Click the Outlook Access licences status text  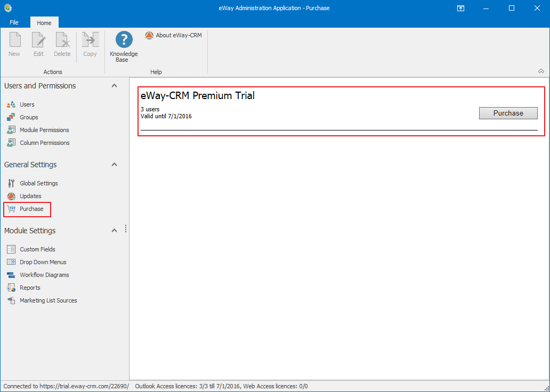pyautogui.click(x=221, y=386)
